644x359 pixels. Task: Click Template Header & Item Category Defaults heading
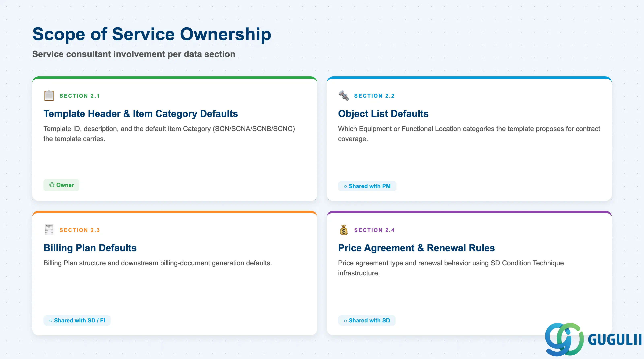(140, 114)
